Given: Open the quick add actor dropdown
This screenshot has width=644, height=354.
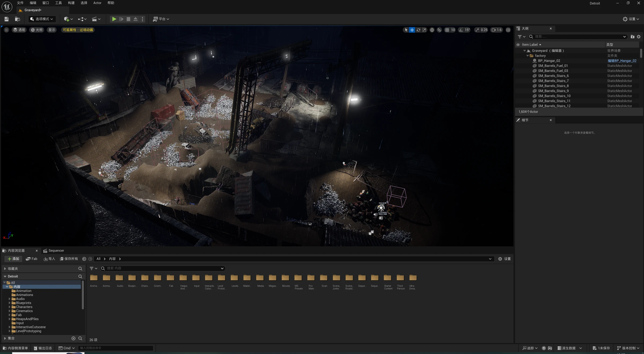Looking at the screenshot, I should click(68, 19).
